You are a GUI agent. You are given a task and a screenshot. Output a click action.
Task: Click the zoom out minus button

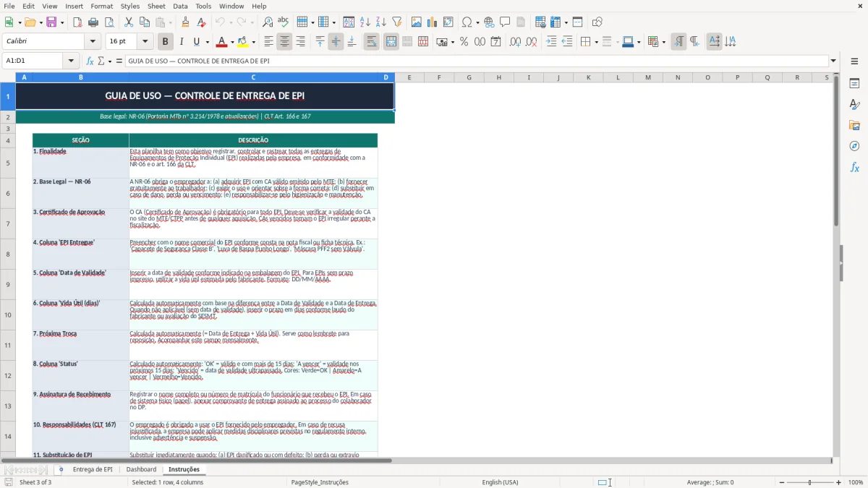coord(780,482)
